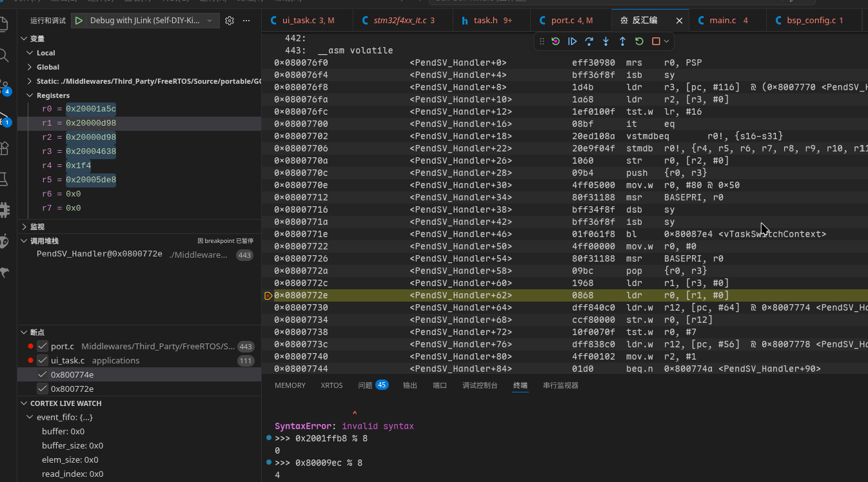The image size is (868, 482).
Task: Open the 问题 problems panel tab
Action: 373,385
